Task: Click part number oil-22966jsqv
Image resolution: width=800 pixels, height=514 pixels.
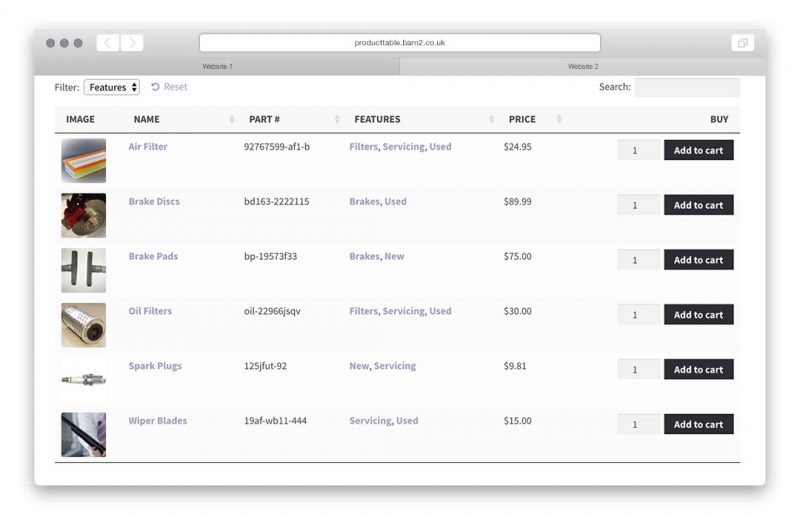Action: click(272, 311)
